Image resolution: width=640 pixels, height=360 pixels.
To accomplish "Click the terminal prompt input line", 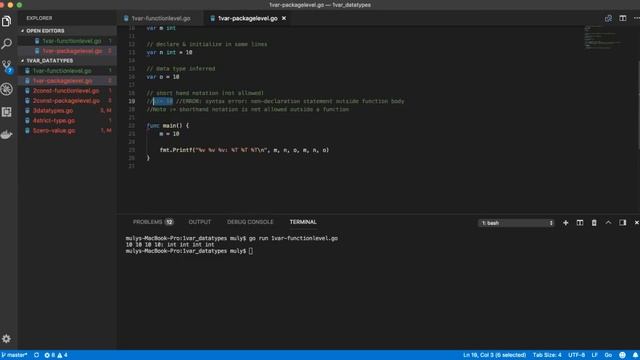I will coord(189,251).
